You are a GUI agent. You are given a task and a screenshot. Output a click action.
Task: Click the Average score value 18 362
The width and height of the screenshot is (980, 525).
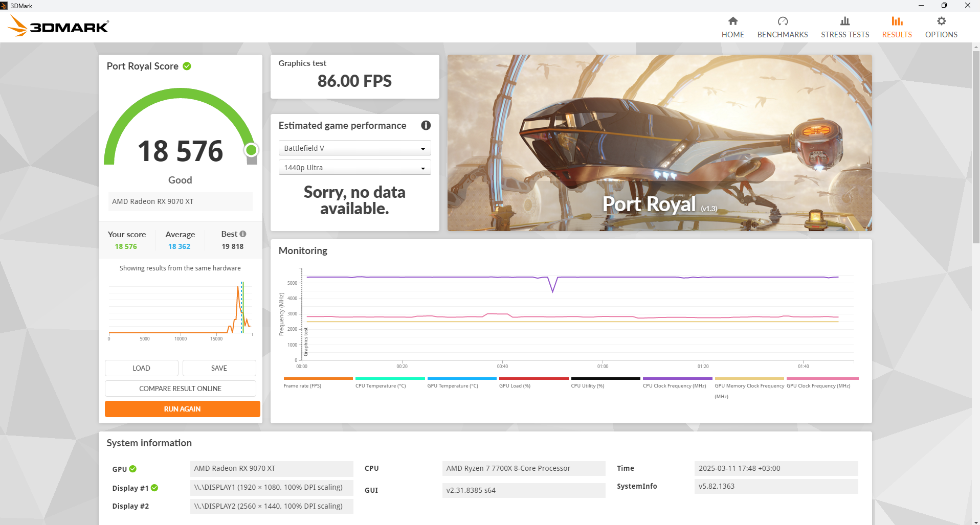180,246
